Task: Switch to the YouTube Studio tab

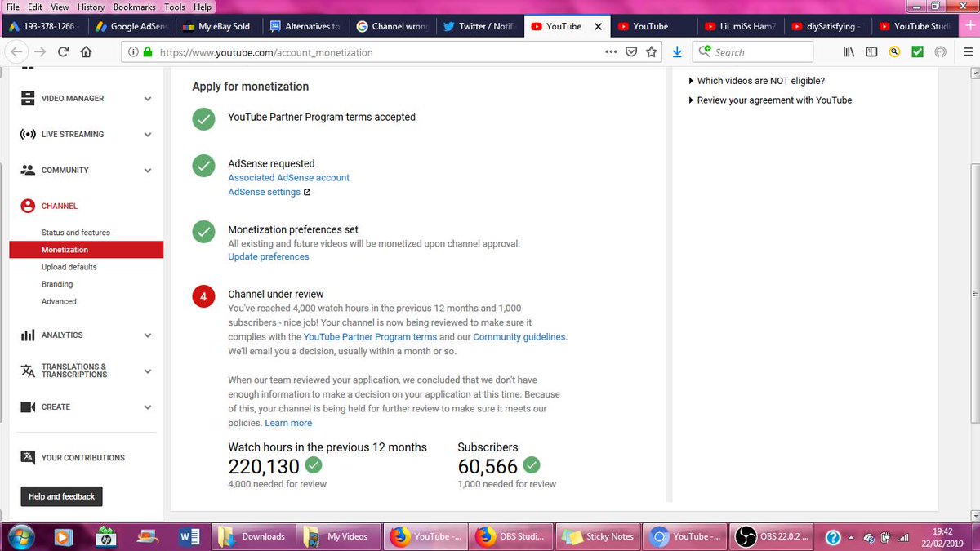Action: 915,26
